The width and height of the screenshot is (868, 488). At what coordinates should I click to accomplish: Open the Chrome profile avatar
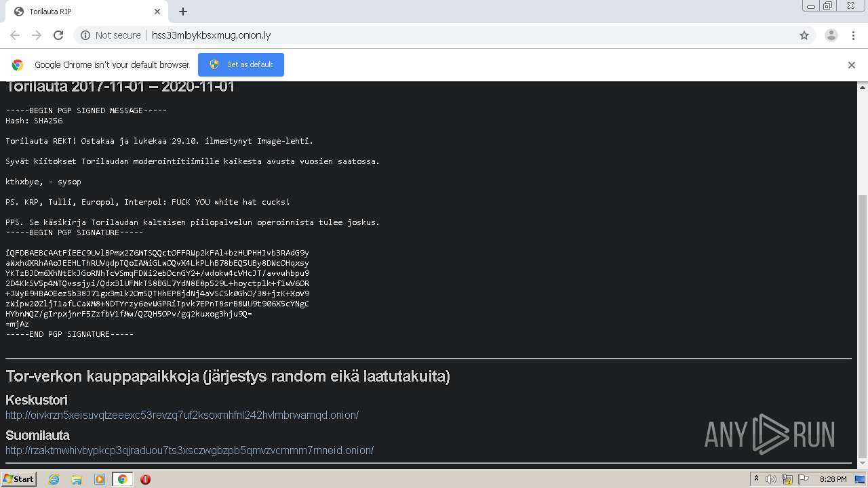831,35
